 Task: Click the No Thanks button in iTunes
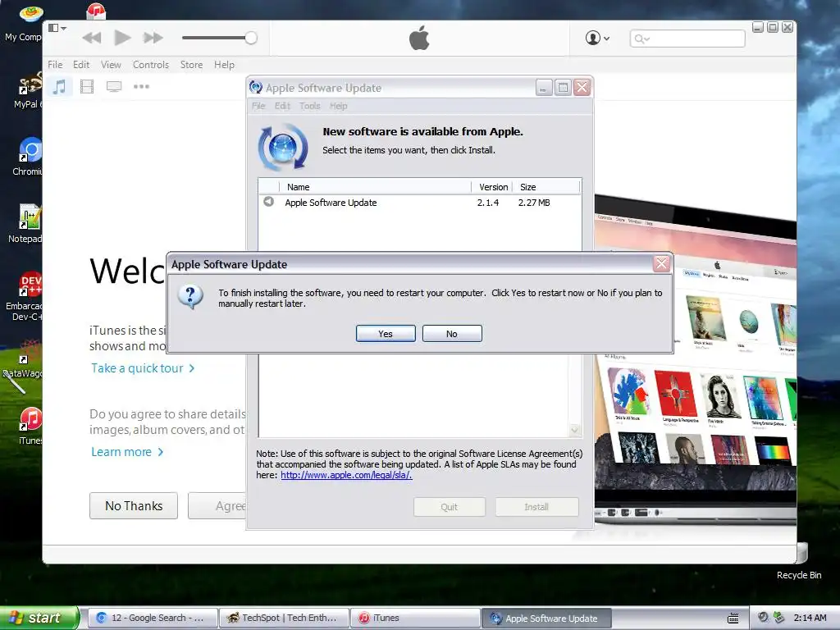click(x=134, y=505)
